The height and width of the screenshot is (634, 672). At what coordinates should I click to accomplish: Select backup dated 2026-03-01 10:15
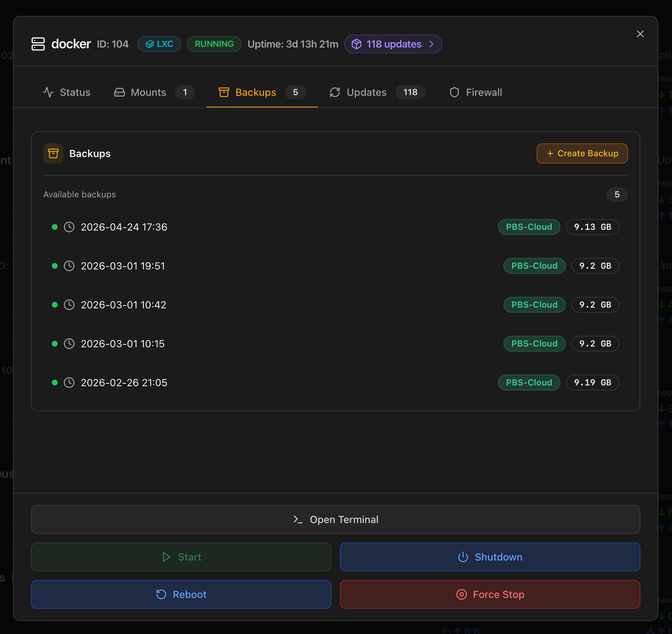tap(336, 344)
